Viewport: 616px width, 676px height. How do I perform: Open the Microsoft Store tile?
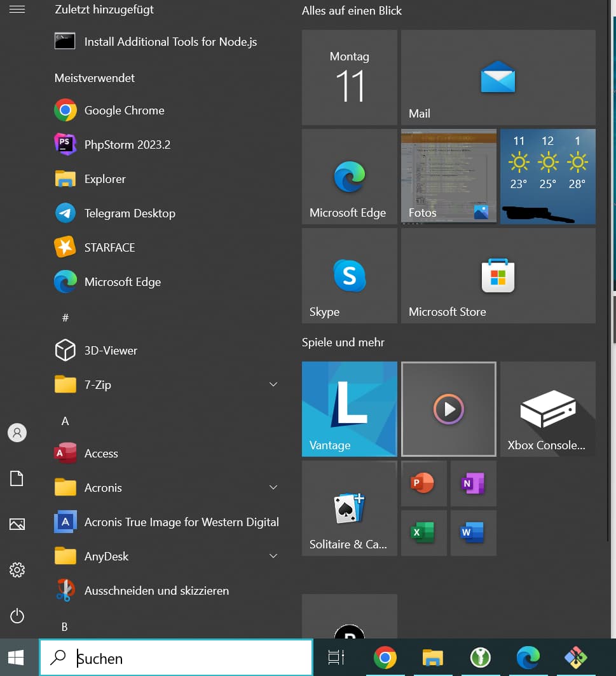tap(498, 276)
